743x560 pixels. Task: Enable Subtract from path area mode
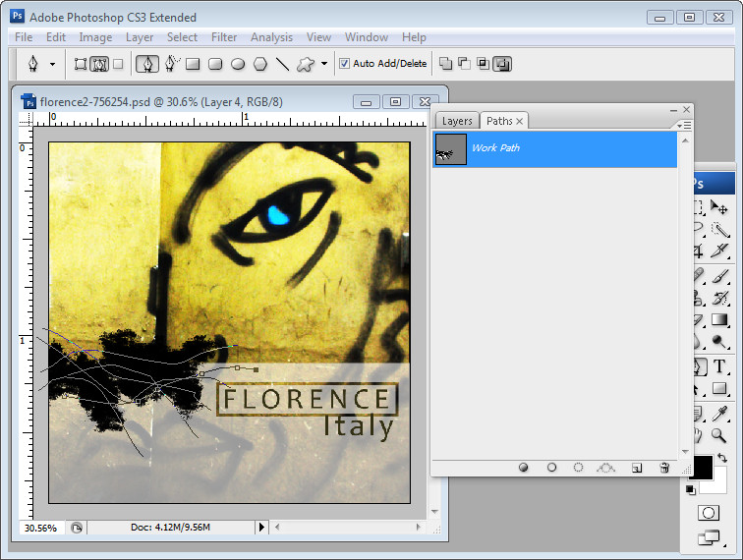coord(464,64)
